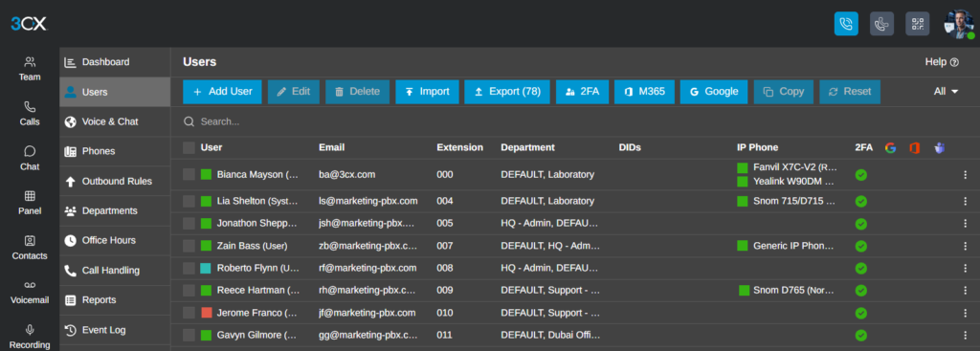Image resolution: width=980 pixels, height=351 pixels.
Task: Open Call Handling settings
Action: [115, 271]
